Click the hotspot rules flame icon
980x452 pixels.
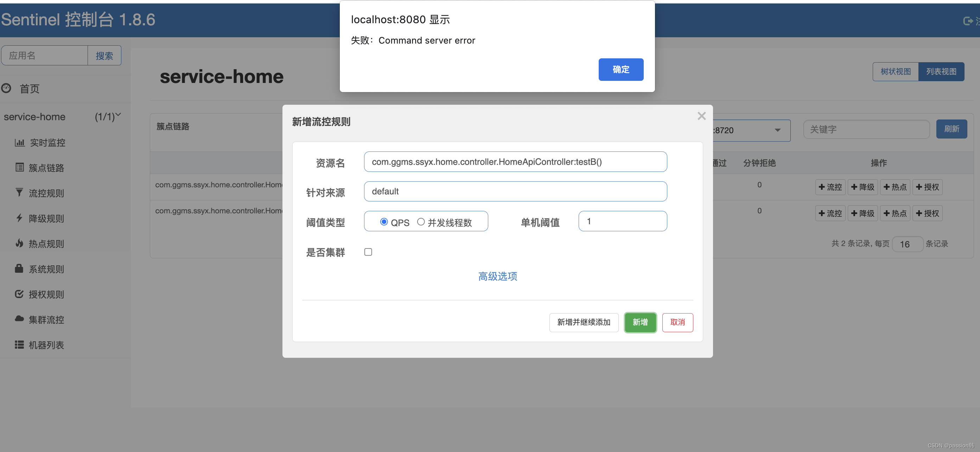[19, 243]
